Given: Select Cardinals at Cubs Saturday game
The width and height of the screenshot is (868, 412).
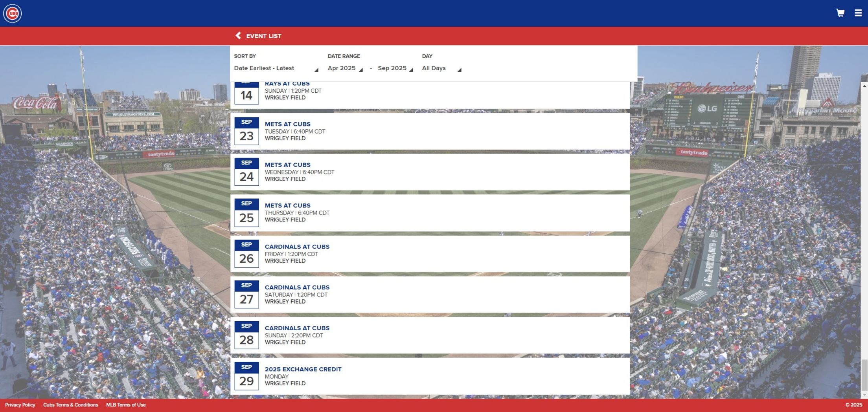Looking at the screenshot, I should (x=297, y=287).
